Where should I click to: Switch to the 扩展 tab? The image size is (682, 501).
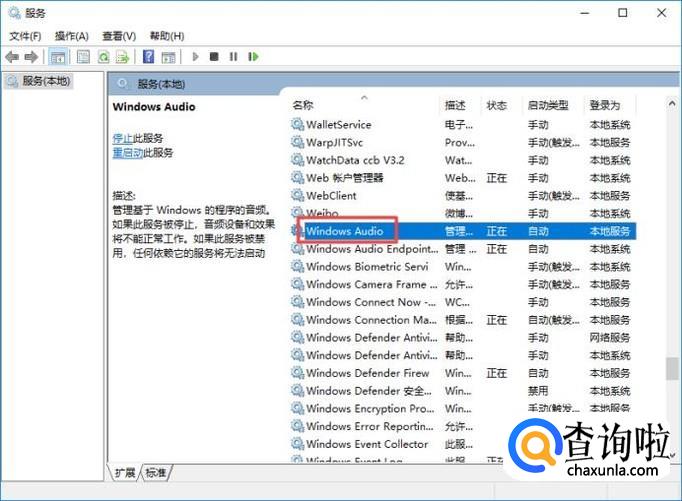(x=125, y=472)
